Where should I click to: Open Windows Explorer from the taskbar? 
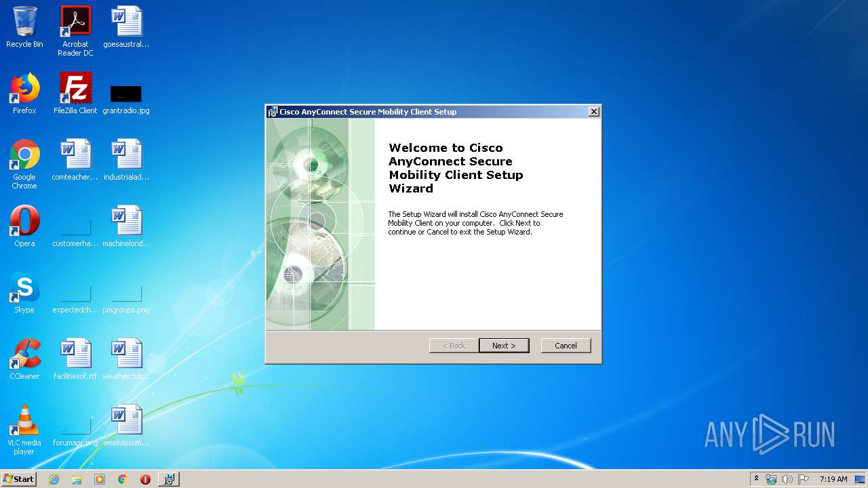pos(77,479)
